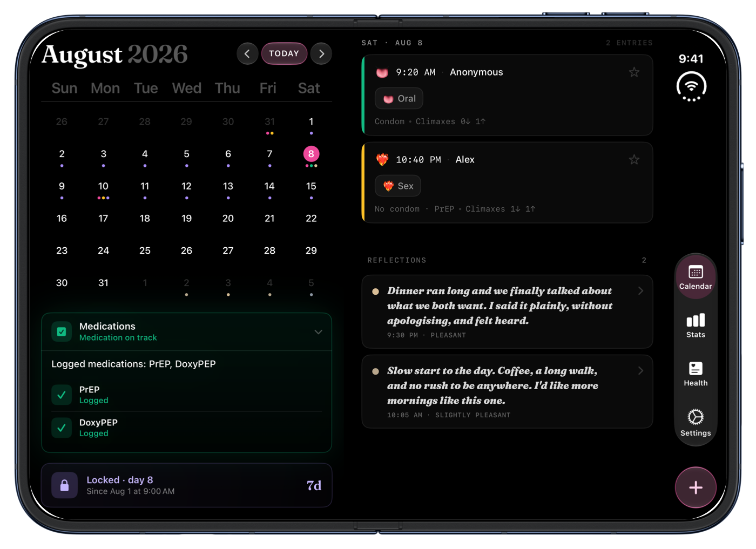Image resolution: width=756 pixels, height=549 pixels.
Task: Tap the plus button to add entry
Action: (x=696, y=487)
